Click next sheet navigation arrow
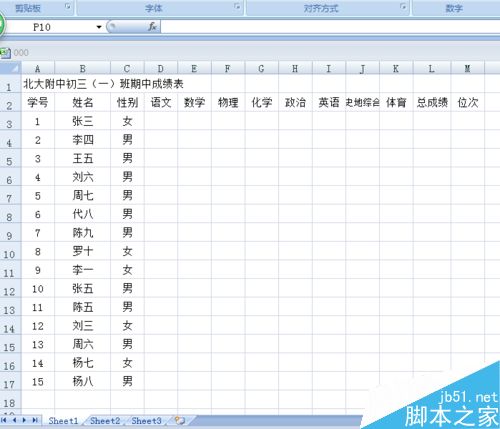Screen dimensions: 500x429 (24, 420)
